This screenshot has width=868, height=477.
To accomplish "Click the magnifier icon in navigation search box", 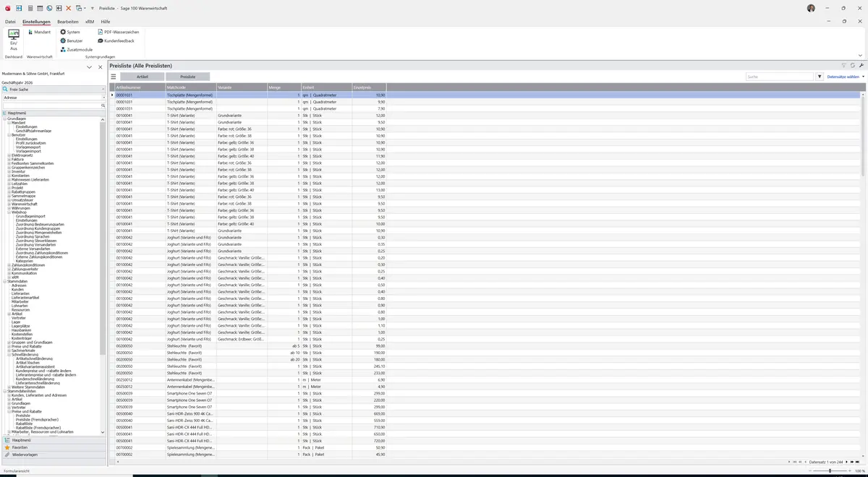I will (x=103, y=106).
